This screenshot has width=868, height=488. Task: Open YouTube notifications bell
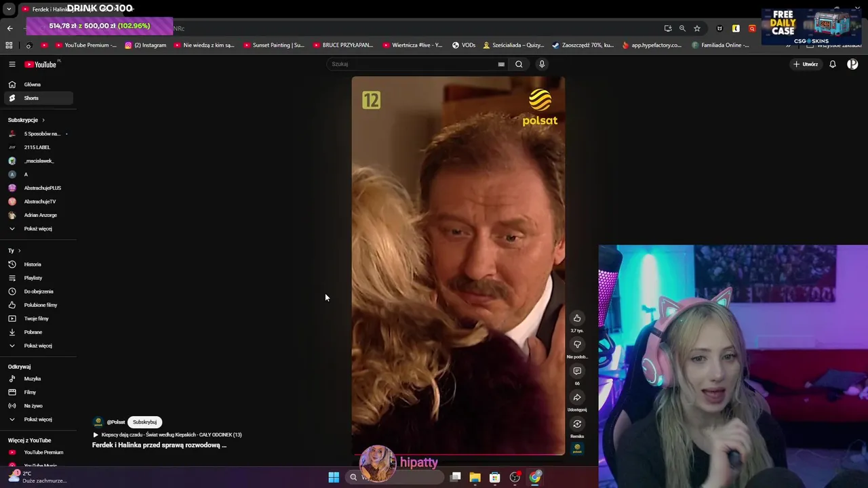pos(833,64)
